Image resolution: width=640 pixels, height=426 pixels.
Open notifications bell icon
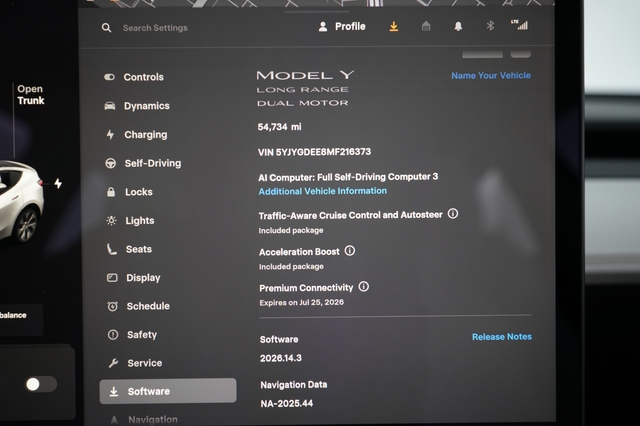458,27
